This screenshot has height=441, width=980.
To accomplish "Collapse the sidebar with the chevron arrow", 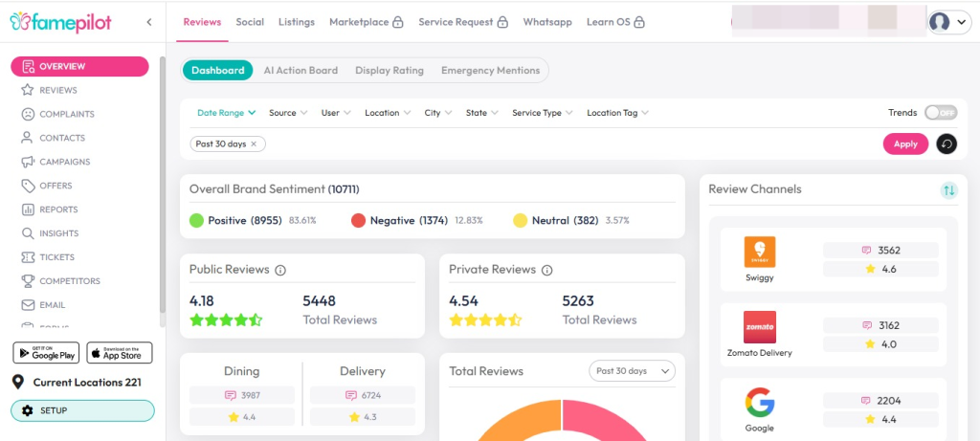I will click(148, 22).
